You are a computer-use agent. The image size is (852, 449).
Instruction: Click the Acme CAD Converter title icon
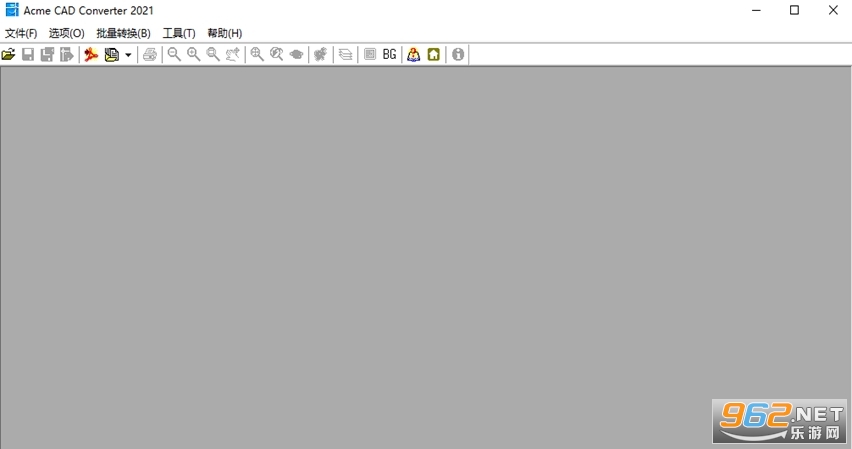pyautogui.click(x=11, y=10)
